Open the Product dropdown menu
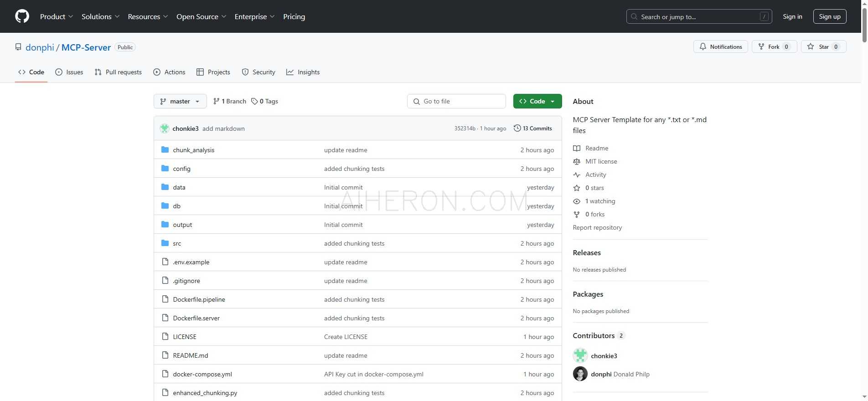Screen dimensions: 868x401 click(x=57, y=16)
